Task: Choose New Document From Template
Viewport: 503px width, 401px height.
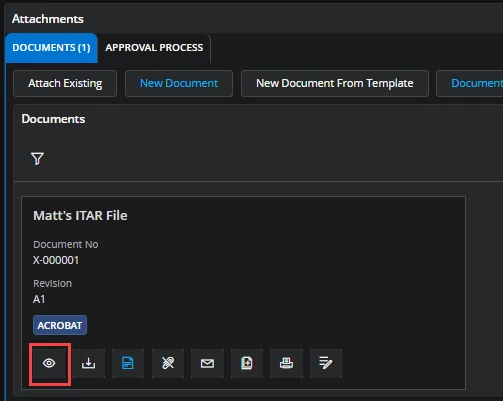Action: [x=335, y=83]
